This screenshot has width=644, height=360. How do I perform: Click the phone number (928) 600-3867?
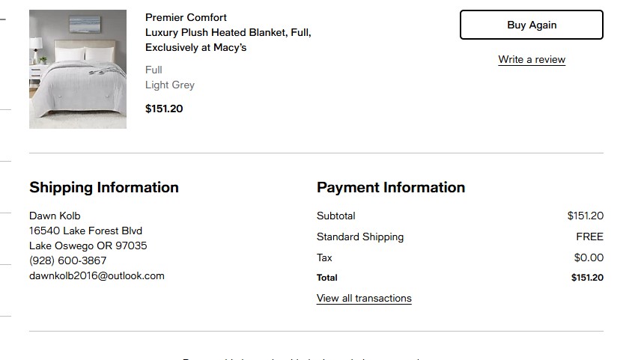pos(67,260)
